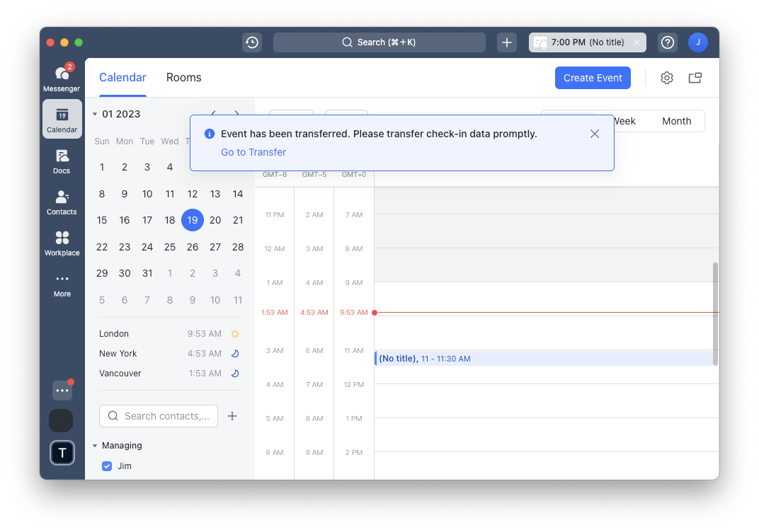Go to next month with right chevron

[236, 114]
